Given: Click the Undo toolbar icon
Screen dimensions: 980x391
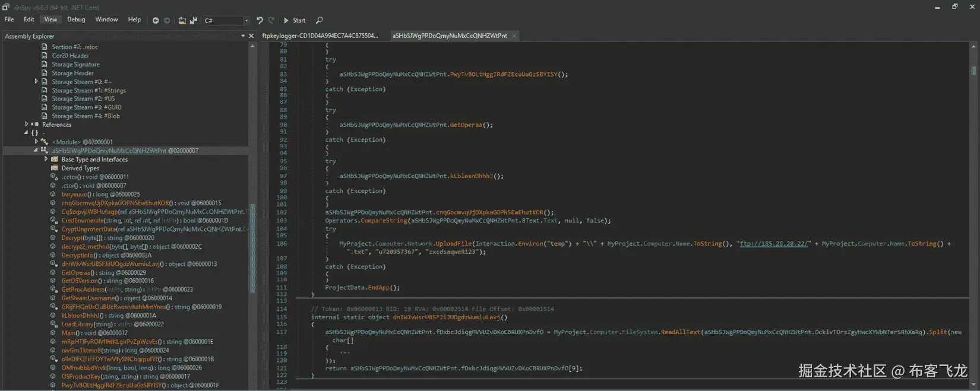Looking at the screenshot, I should 260,20.
